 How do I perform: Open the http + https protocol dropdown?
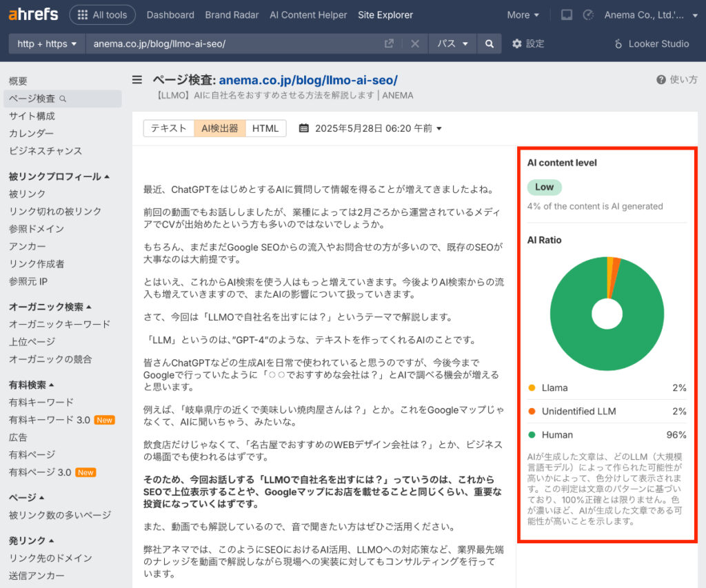pyautogui.click(x=47, y=43)
